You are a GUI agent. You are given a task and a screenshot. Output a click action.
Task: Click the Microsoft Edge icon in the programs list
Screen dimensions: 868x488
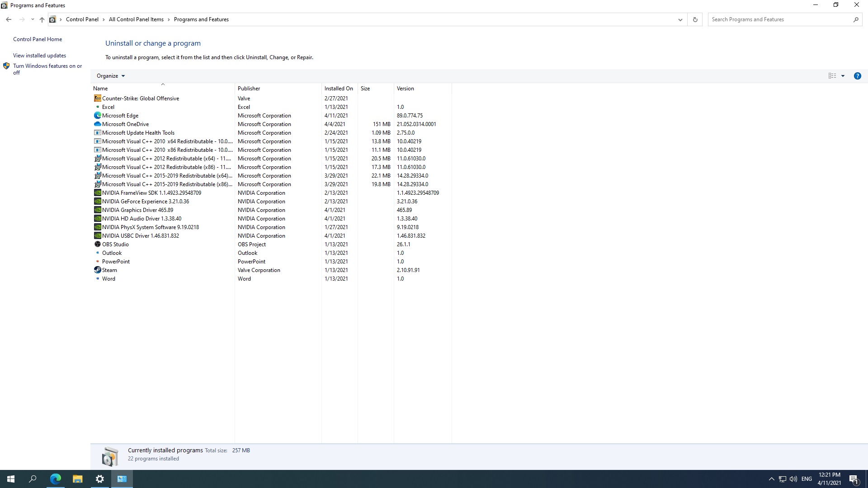click(97, 115)
